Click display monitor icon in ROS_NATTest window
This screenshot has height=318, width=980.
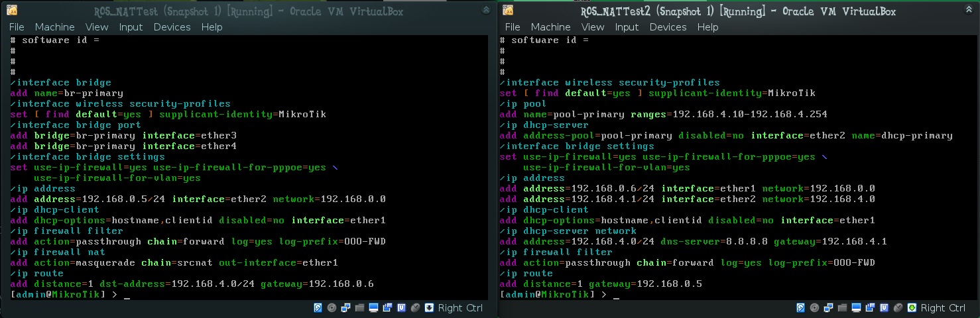(373, 307)
